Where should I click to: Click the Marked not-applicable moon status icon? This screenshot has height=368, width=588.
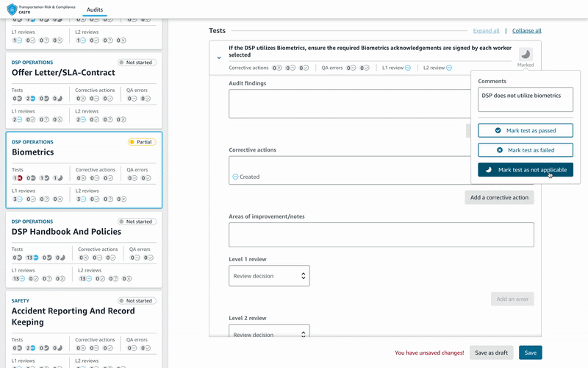point(526,54)
